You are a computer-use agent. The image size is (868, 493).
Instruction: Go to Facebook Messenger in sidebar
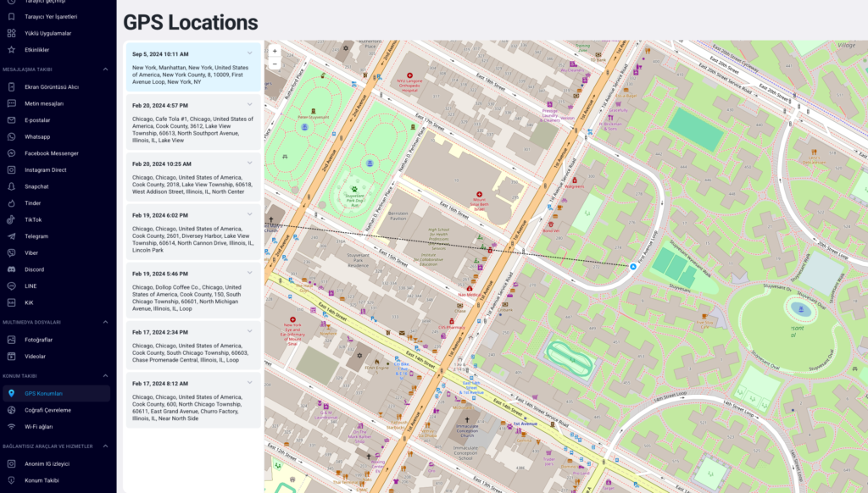[51, 153]
